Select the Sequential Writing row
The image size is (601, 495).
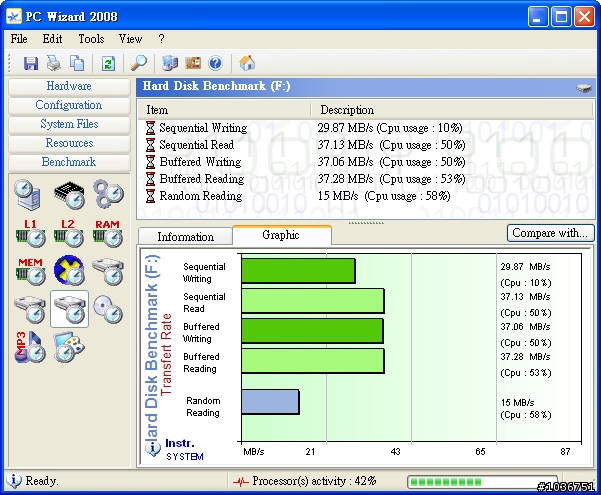[365, 128]
